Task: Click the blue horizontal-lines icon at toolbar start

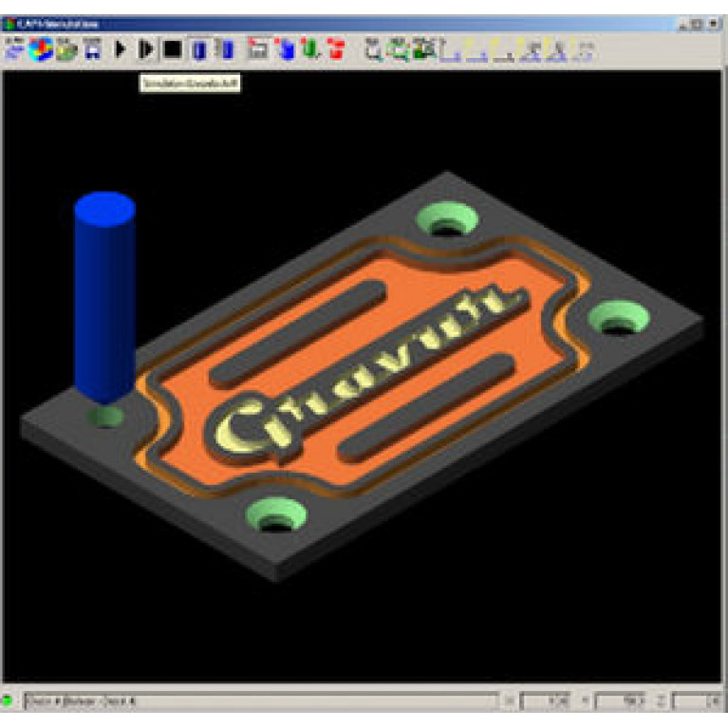Action: click(x=14, y=49)
